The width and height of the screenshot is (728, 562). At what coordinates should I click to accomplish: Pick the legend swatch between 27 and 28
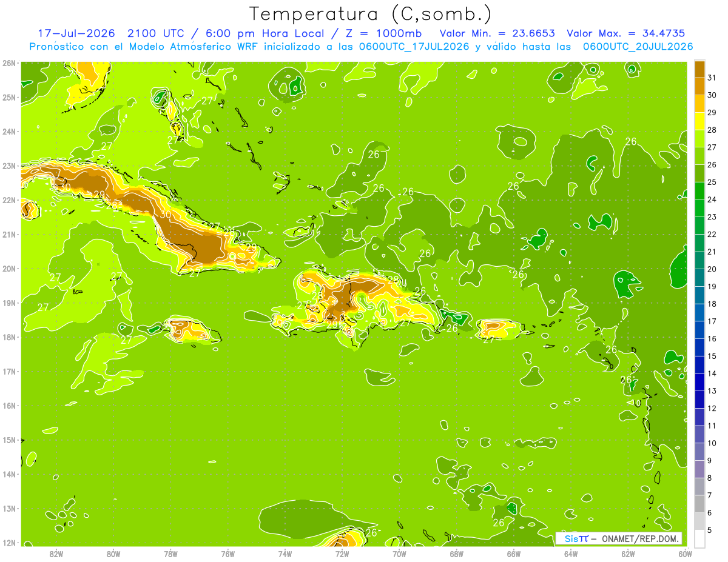click(x=700, y=138)
